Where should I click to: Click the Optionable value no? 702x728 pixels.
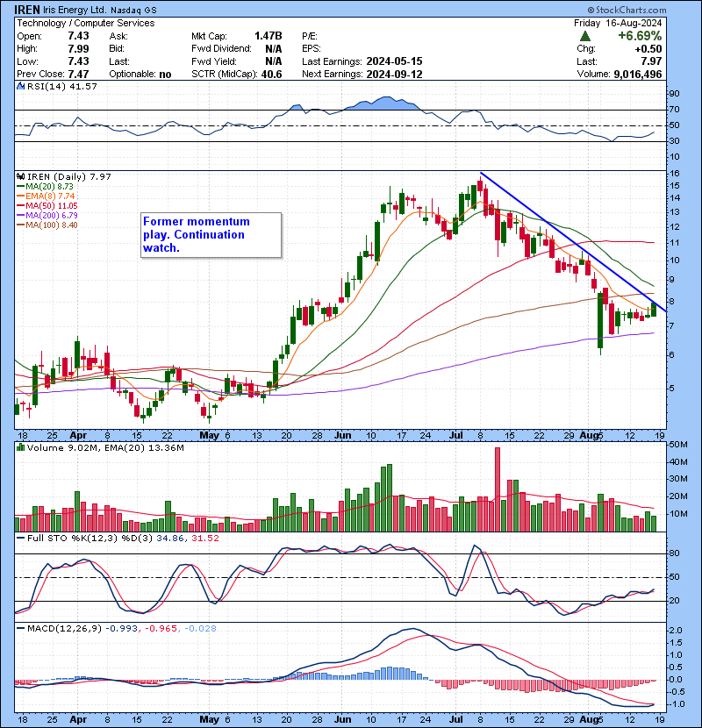[165, 75]
